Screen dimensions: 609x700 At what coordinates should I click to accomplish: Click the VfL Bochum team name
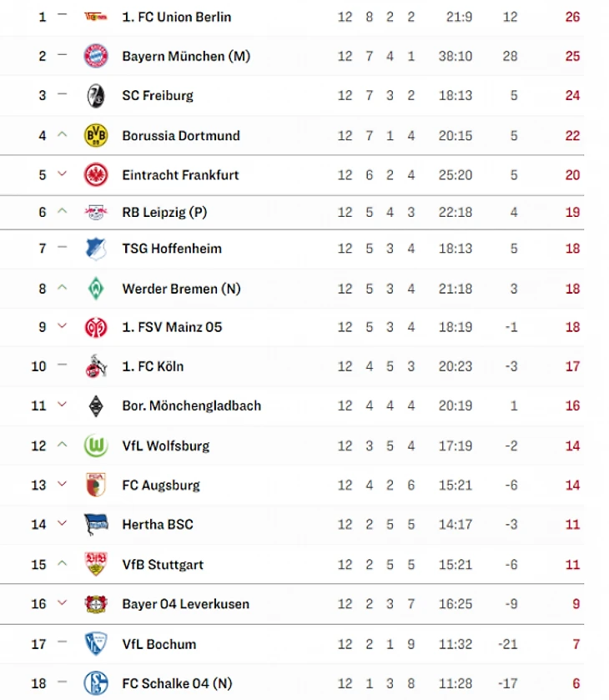[x=159, y=644]
